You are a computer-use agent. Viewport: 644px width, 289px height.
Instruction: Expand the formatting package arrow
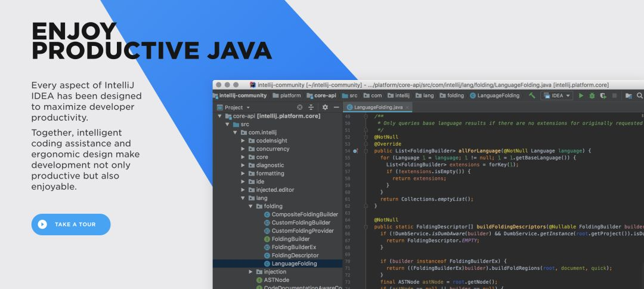pos(243,174)
